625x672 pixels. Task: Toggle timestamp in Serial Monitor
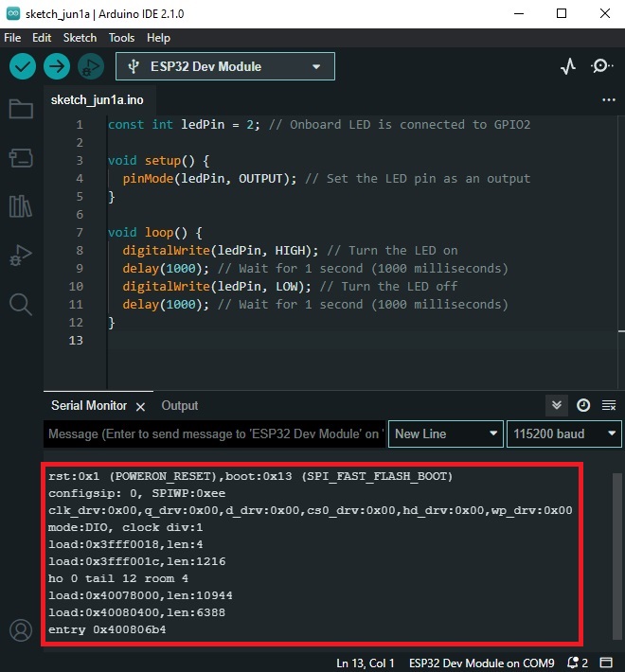[x=583, y=405]
